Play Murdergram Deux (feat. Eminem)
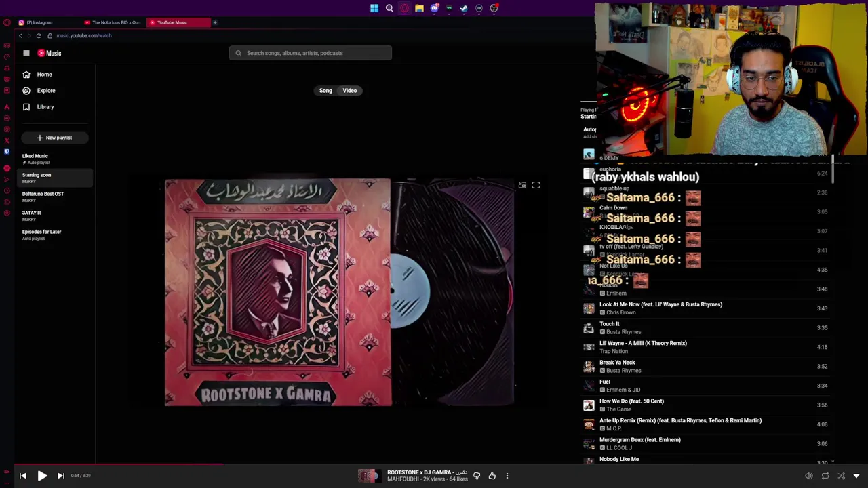The image size is (868, 488). [705, 443]
